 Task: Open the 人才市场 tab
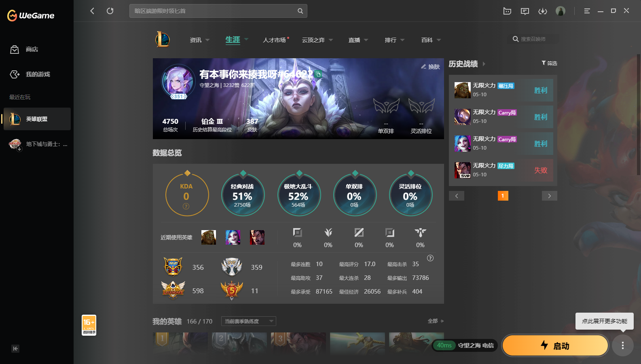pyautogui.click(x=275, y=40)
